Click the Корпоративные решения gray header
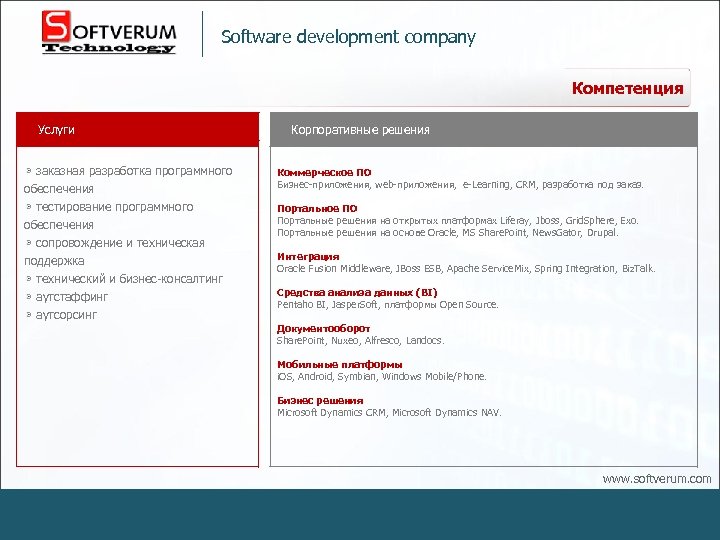Image resolution: width=720 pixels, height=540 pixels. click(x=484, y=129)
